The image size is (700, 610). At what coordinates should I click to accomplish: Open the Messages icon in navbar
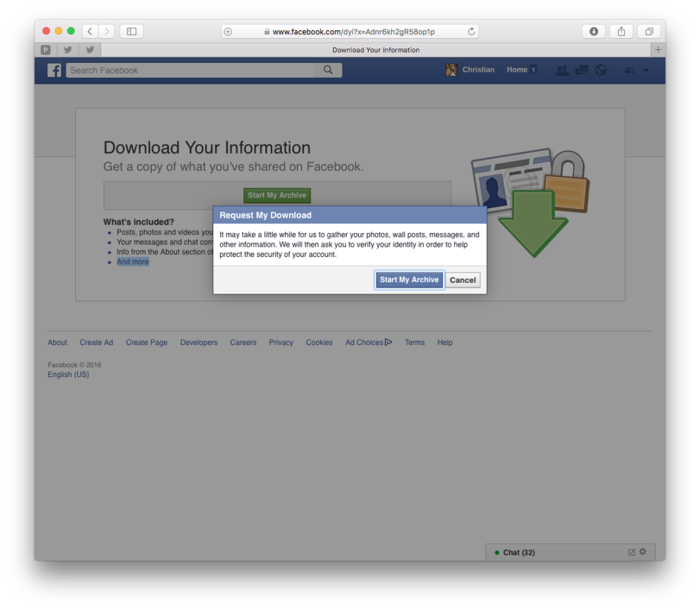click(582, 70)
